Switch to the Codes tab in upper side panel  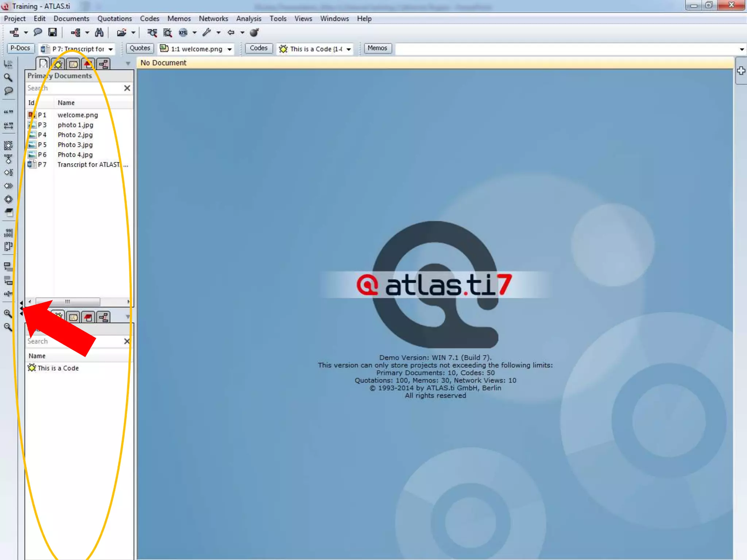(x=58, y=65)
